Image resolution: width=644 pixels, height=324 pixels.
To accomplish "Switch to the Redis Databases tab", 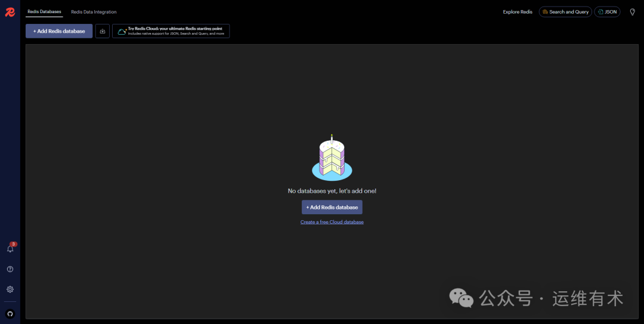I will (44, 11).
